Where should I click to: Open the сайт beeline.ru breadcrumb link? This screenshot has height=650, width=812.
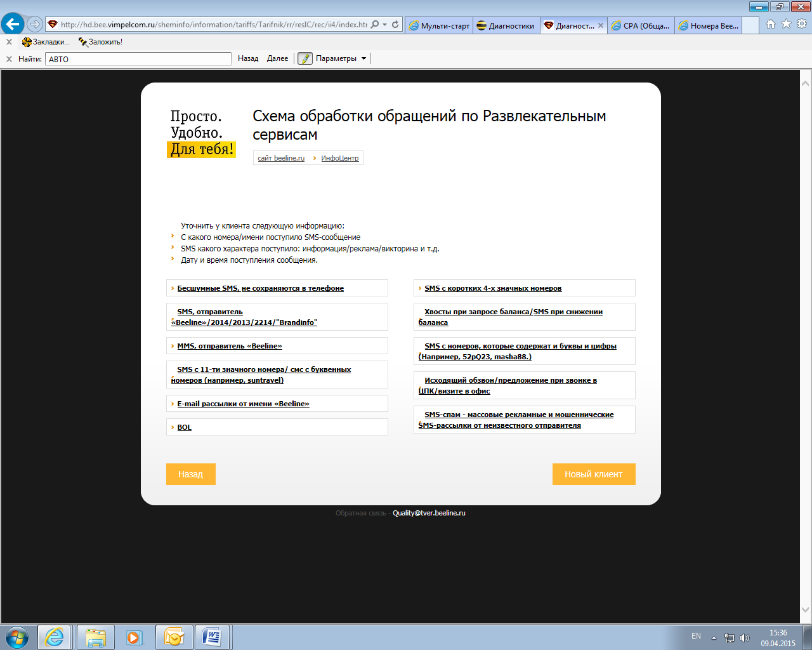pos(281,158)
